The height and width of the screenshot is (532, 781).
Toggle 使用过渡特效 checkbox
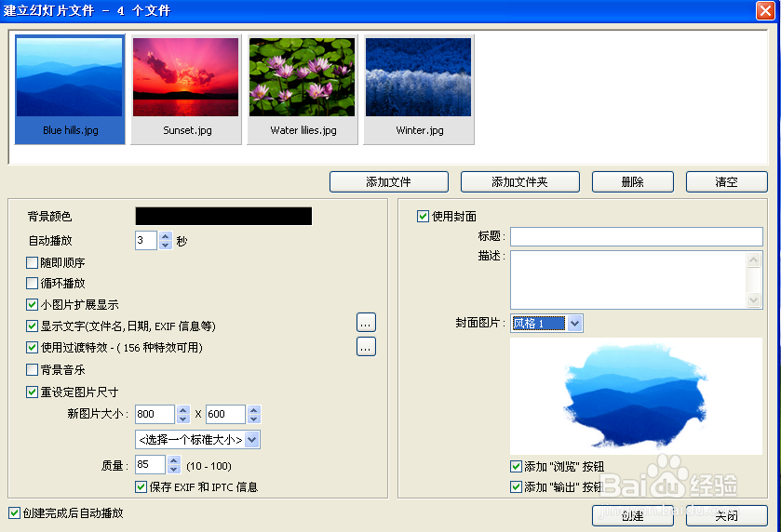pyautogui.click(x=32, y=347)
